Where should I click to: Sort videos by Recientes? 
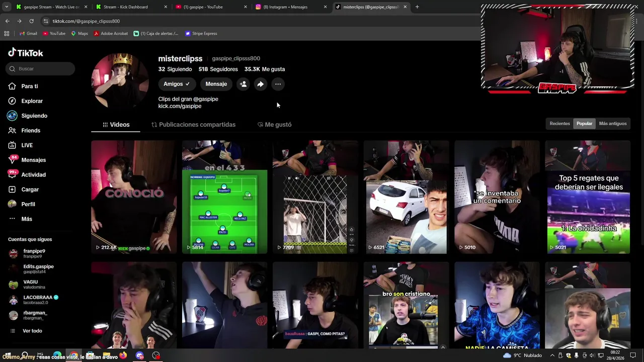559,124
